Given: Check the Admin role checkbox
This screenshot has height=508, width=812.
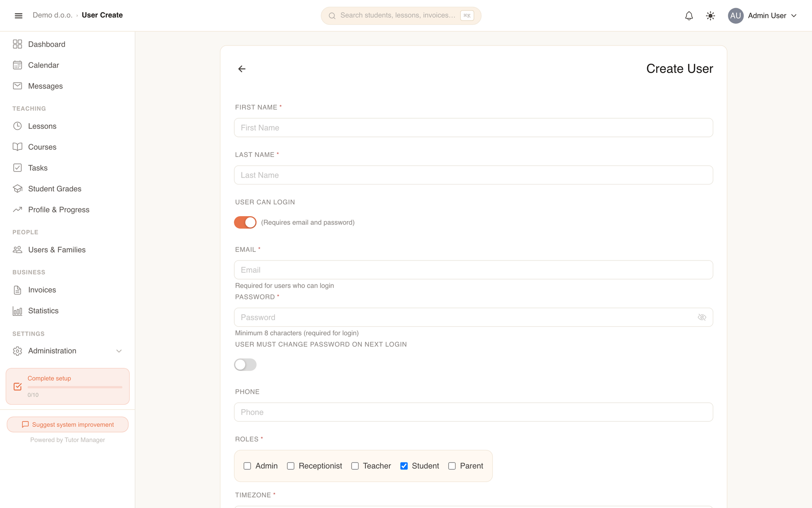Looking at the screenshot, I should click(x=247, y=466).
